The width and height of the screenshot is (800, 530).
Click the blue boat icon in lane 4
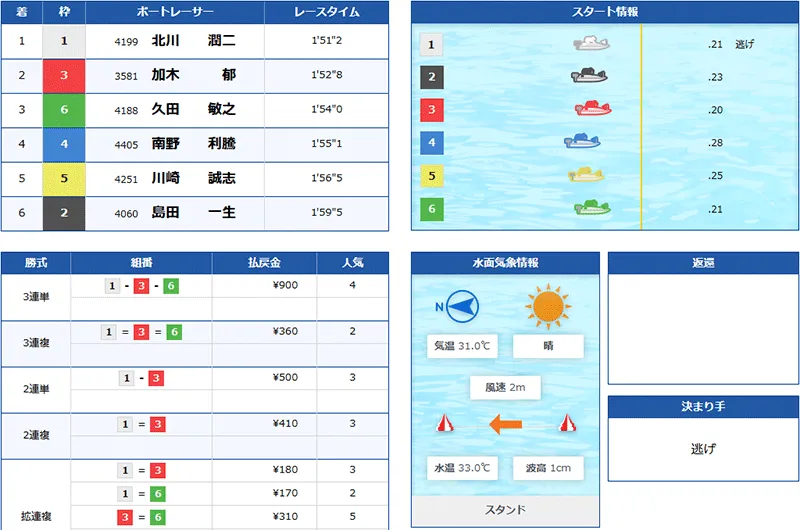[582, 141]
